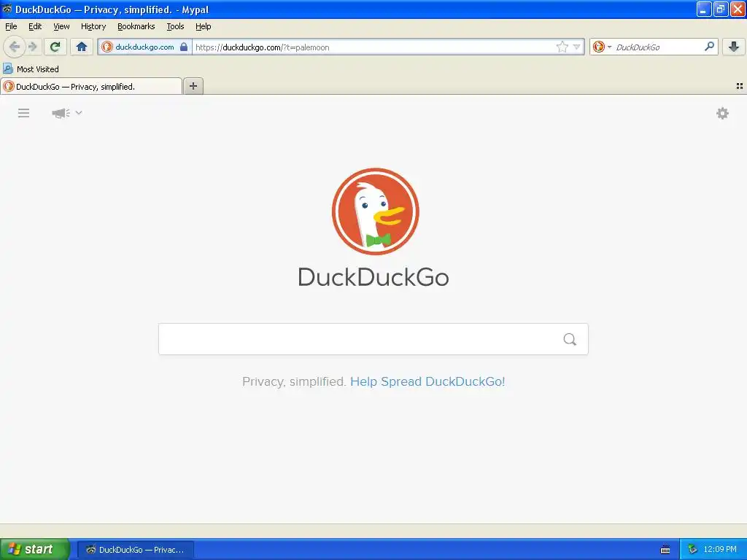Screen dimensions: 747x560
Task: Open the downloads arrow button
Action: (x=734, y=47)
